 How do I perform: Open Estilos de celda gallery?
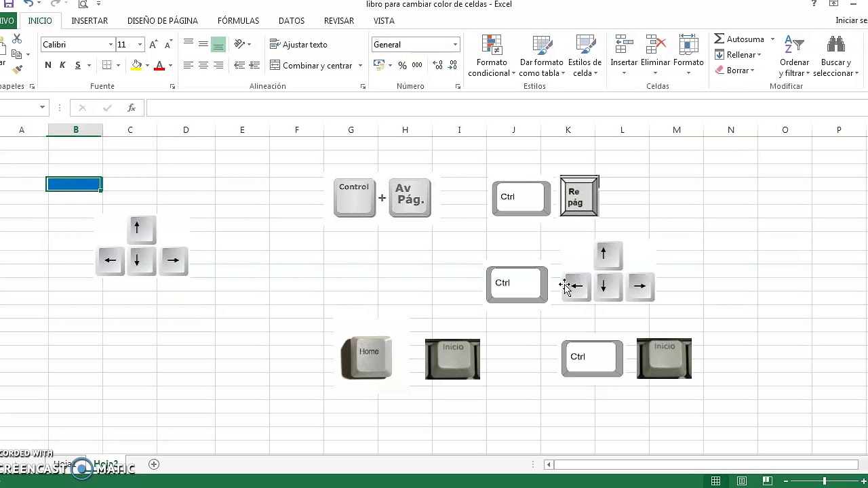(585, 56)
